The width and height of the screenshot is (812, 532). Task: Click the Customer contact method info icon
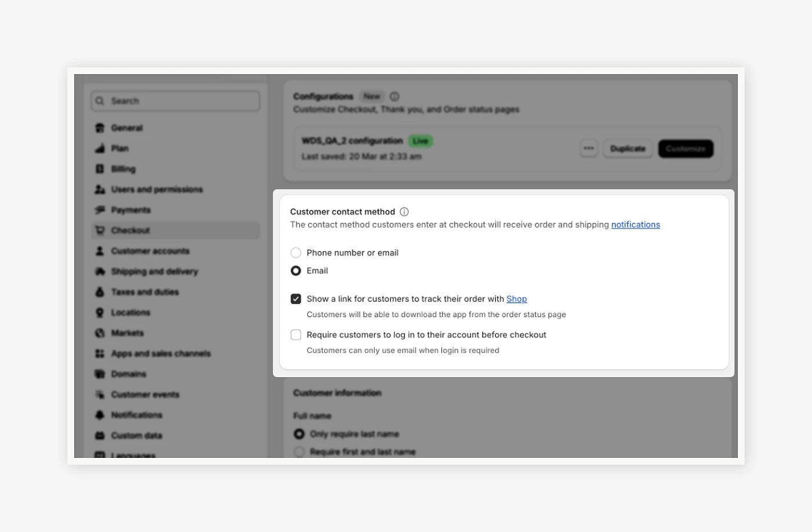click(404, 212)
